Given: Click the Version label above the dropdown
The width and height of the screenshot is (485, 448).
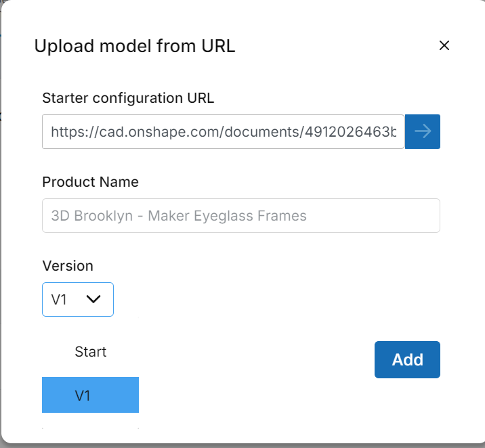Looking at the screenshot, I should (68, 266).
